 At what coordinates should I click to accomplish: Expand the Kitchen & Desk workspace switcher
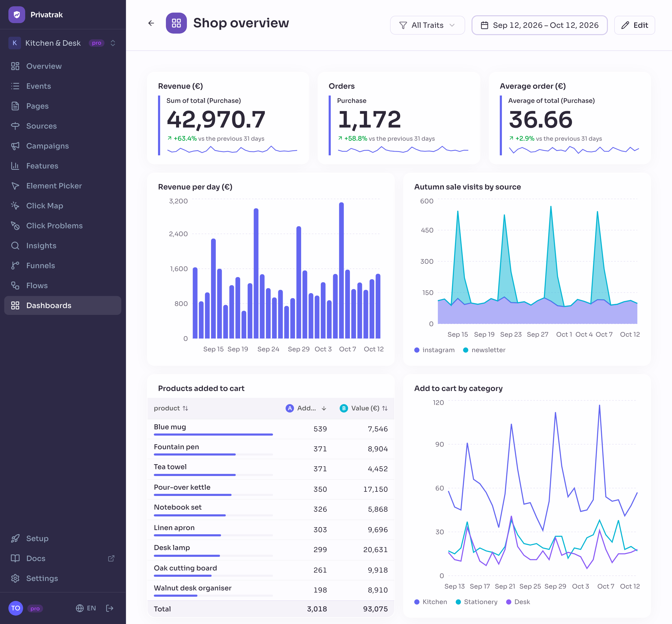click(x=63, y=43)
